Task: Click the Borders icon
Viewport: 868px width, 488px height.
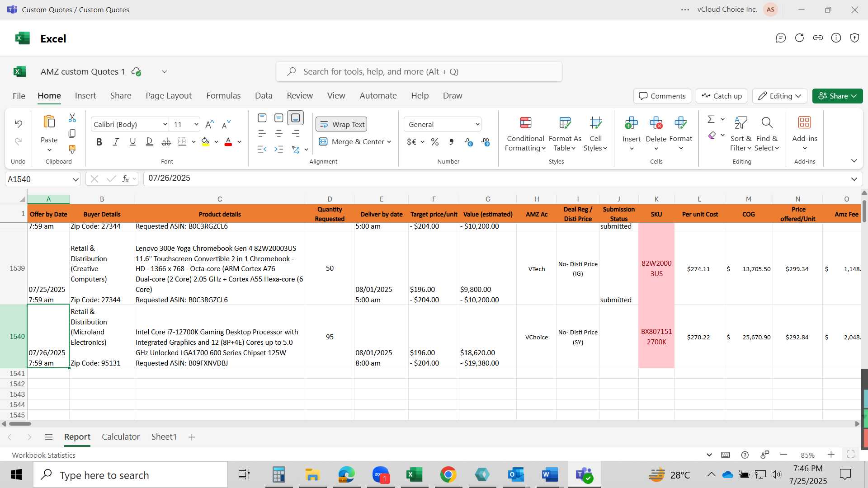Action: pyautogui.click(x=182, y=142)
